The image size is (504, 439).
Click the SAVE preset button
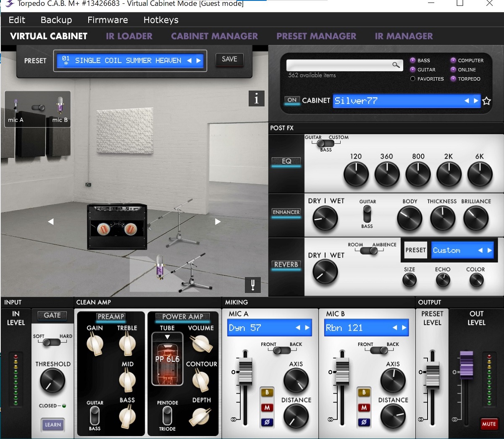pyautogui.click(x=229, y=59)
